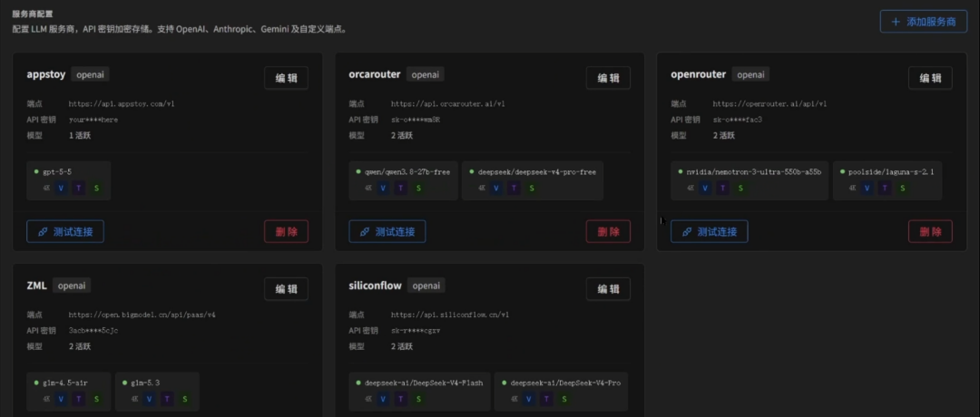Click the T badge on DeepSeek-V4-Flash
Image resolution: width=980 pixels, height=417 pixels.
pos(401,399)
